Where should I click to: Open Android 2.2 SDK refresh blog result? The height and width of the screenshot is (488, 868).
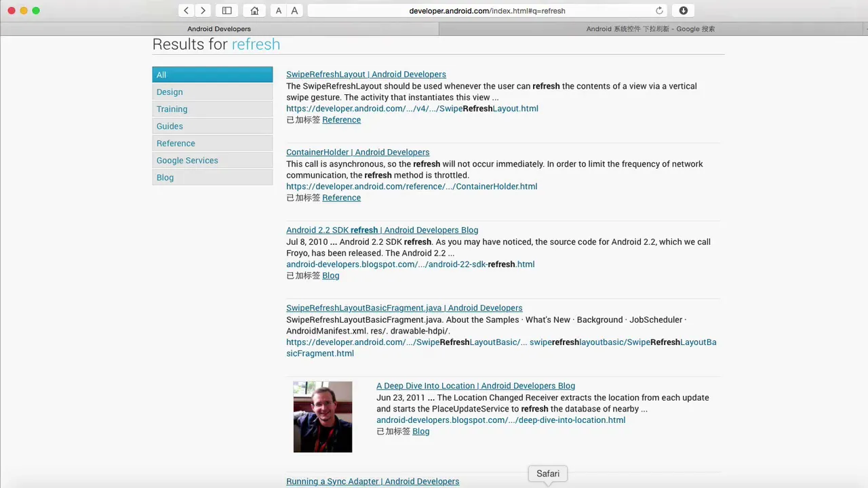382,230
